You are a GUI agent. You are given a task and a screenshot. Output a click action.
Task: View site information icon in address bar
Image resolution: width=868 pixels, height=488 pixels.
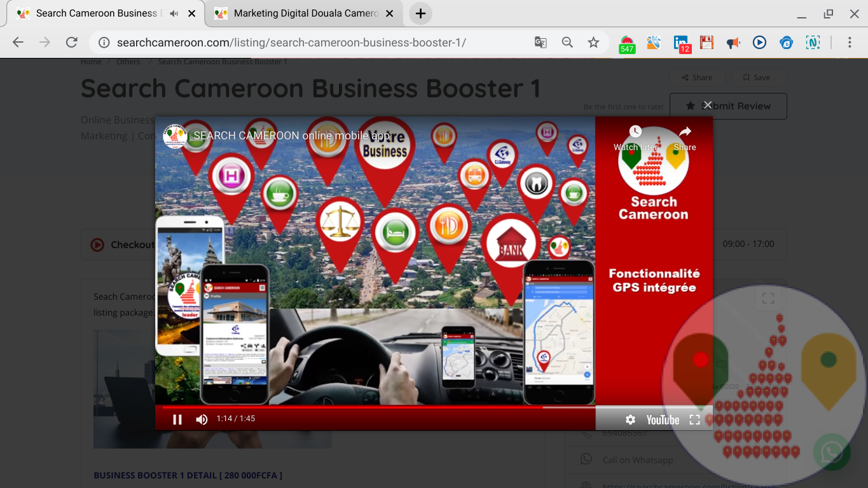tap(104, 43)
